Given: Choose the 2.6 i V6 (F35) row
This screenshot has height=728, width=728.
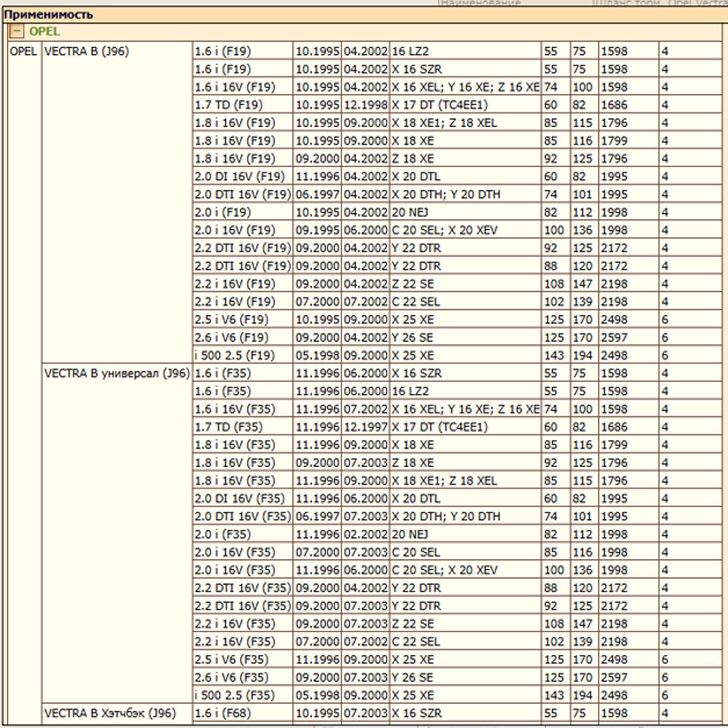Looking at the screenshot, I should pos(231,677).
